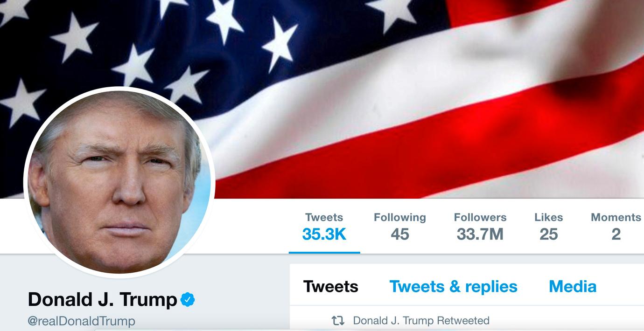Open the 'Donald J. Trump Retweeted' link
Screen dimensions: 644x331
[421, 321]
